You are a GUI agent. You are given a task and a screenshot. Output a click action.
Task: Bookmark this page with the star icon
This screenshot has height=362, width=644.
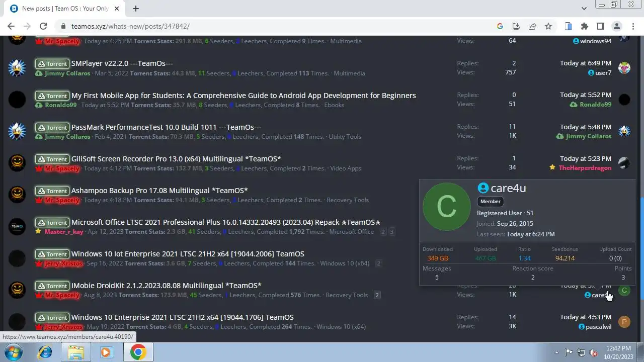click(548, 26)
